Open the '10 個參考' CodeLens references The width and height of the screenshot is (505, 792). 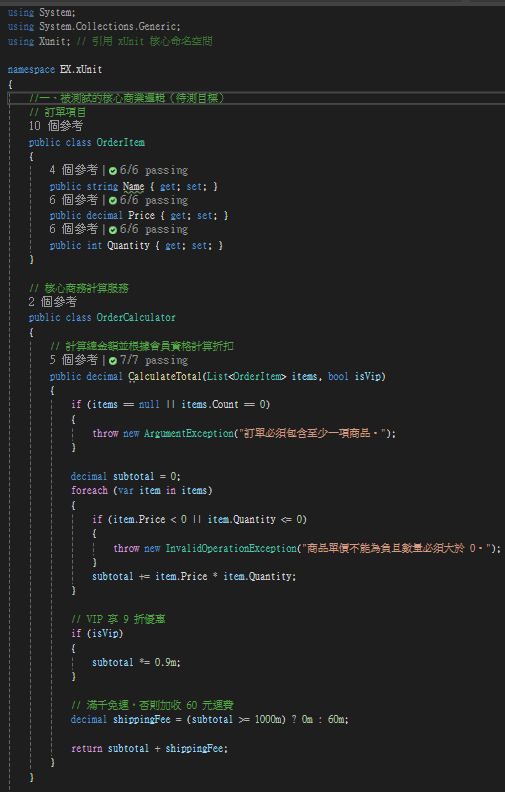(56, 126)
